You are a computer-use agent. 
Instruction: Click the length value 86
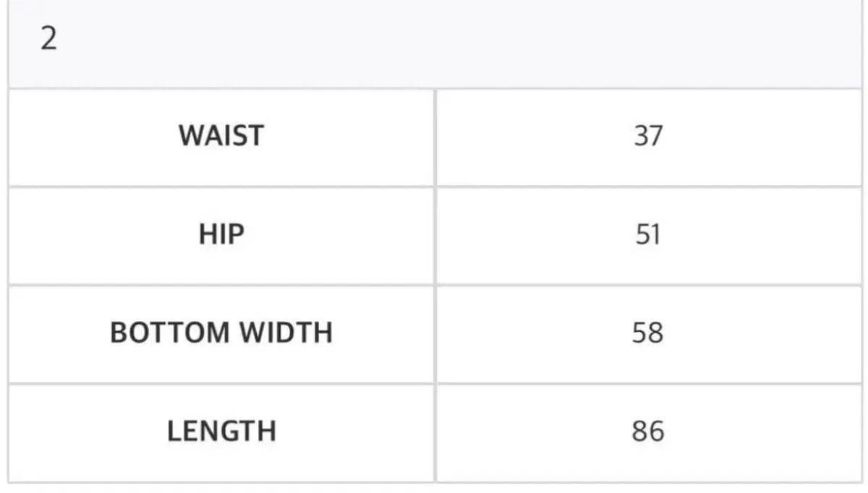click(647, 431)
